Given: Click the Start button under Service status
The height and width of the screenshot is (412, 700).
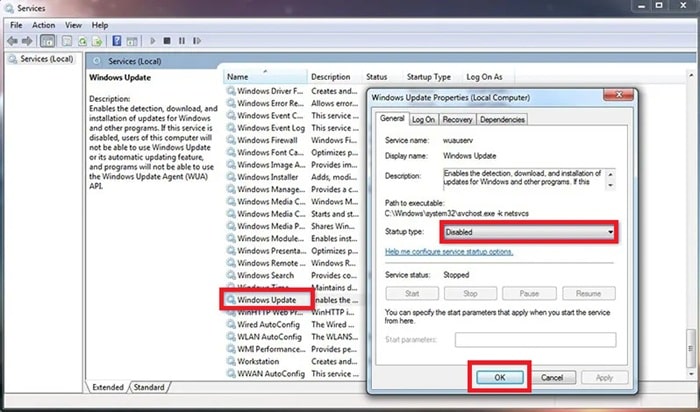Looking at the screenshot, I should click(412, 294).
